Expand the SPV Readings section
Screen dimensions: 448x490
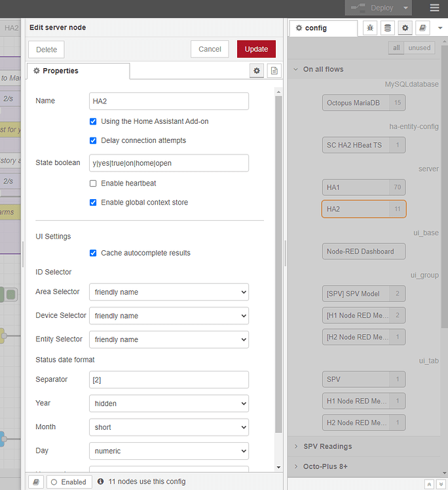327,446
